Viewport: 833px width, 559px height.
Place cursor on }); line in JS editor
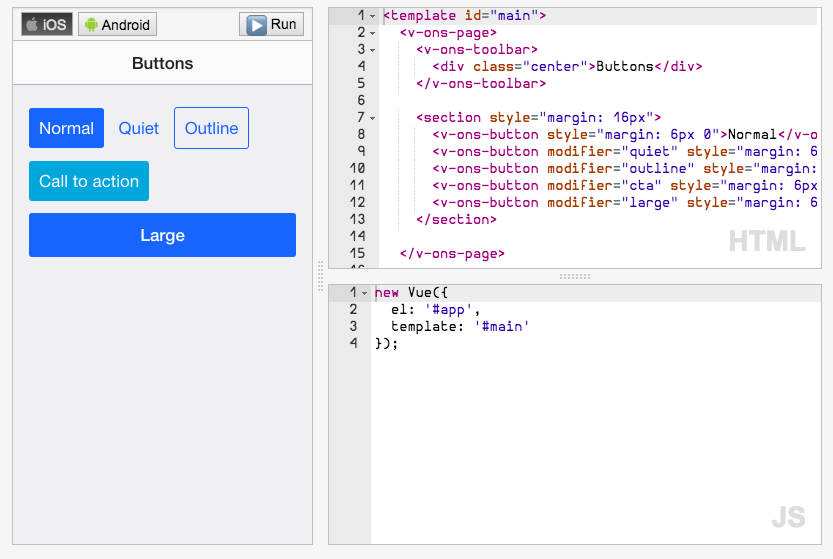click(386, 344)
